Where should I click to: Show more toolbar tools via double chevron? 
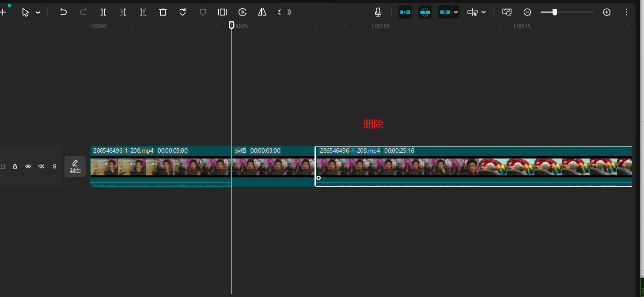click(x=289, y=12)
